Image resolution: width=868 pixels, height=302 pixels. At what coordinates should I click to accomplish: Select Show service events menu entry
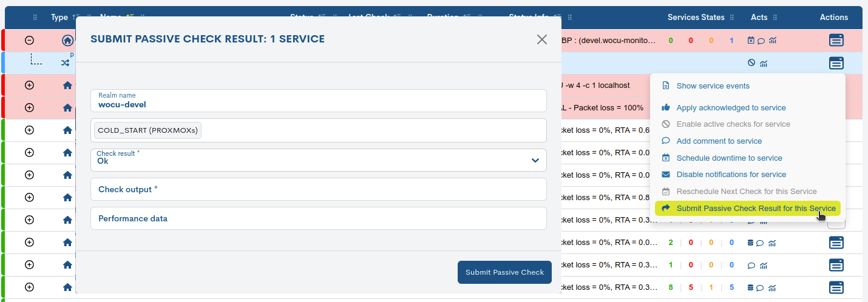pos(713,86)
